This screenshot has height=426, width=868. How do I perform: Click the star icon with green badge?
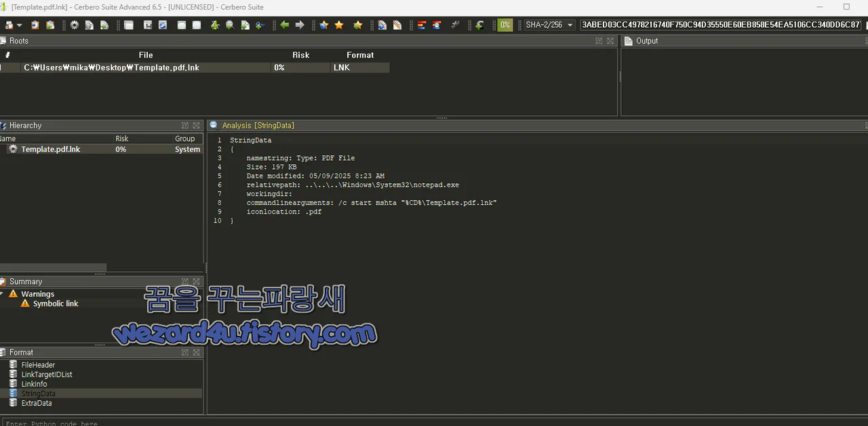click(x=357, y=25)
